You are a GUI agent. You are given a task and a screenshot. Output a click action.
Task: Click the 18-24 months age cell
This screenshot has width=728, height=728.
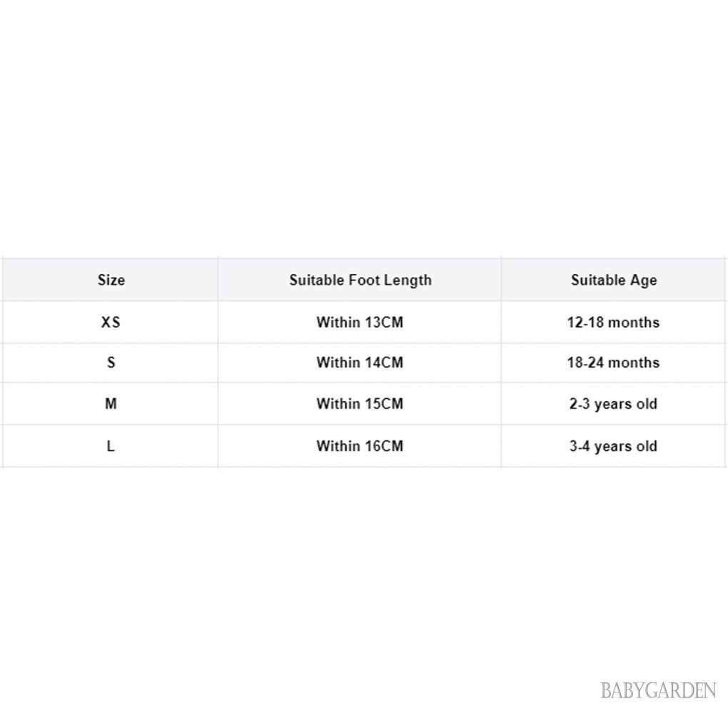click(613, 363)
